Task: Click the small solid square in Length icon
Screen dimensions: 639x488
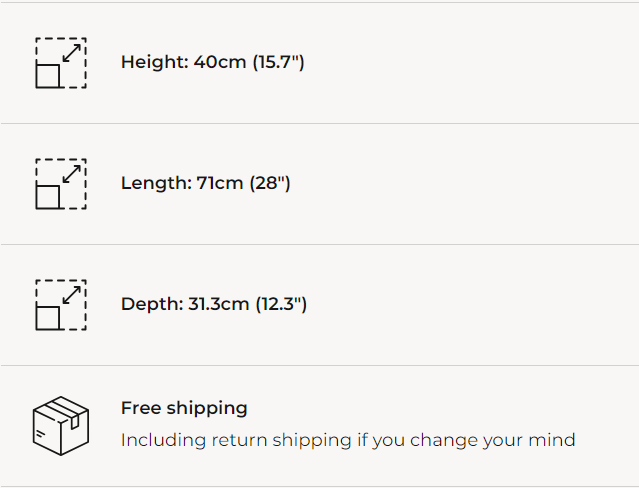Action: (48, 197)
